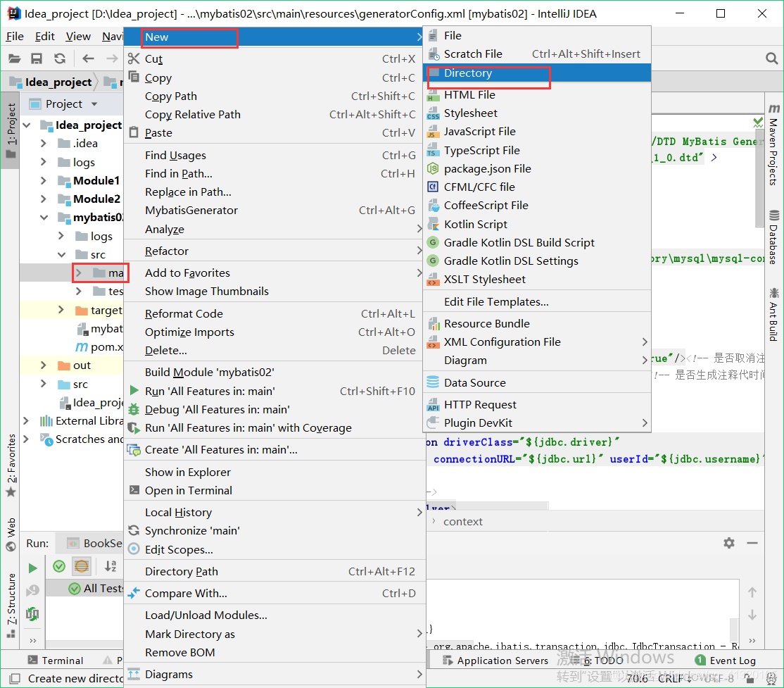The image size is (784, 688).
Task: Open the Ant Build side tool window
Action: 773,314
